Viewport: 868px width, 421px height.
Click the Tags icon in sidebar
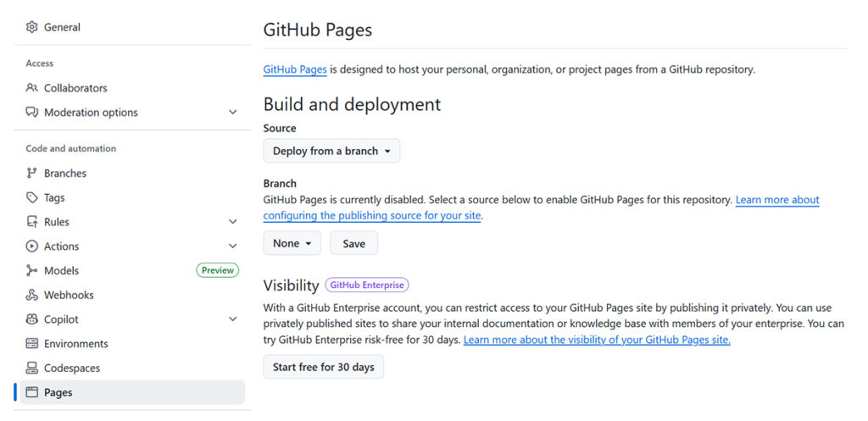(32, 198)
